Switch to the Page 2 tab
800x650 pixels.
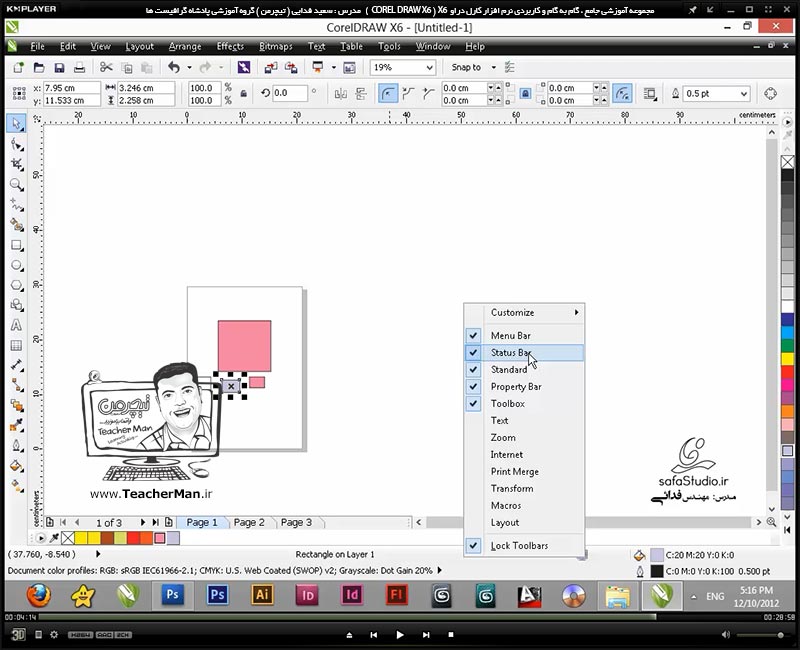point(249,522)
